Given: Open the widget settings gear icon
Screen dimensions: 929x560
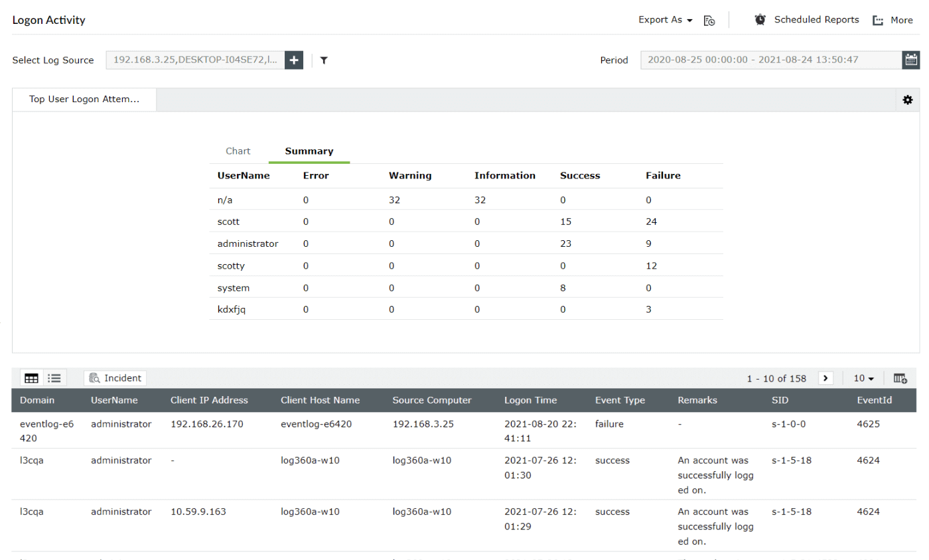Looking at the screenshot, I should pos(908,100).
